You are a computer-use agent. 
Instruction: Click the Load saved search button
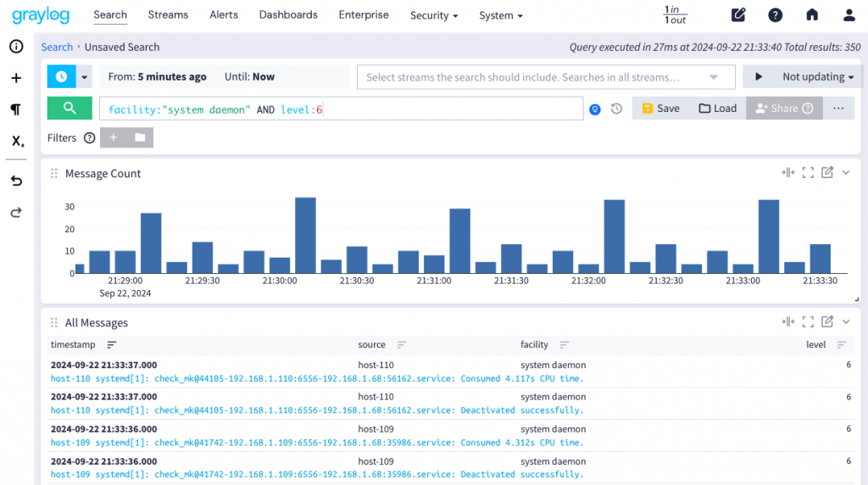[717, 109]
